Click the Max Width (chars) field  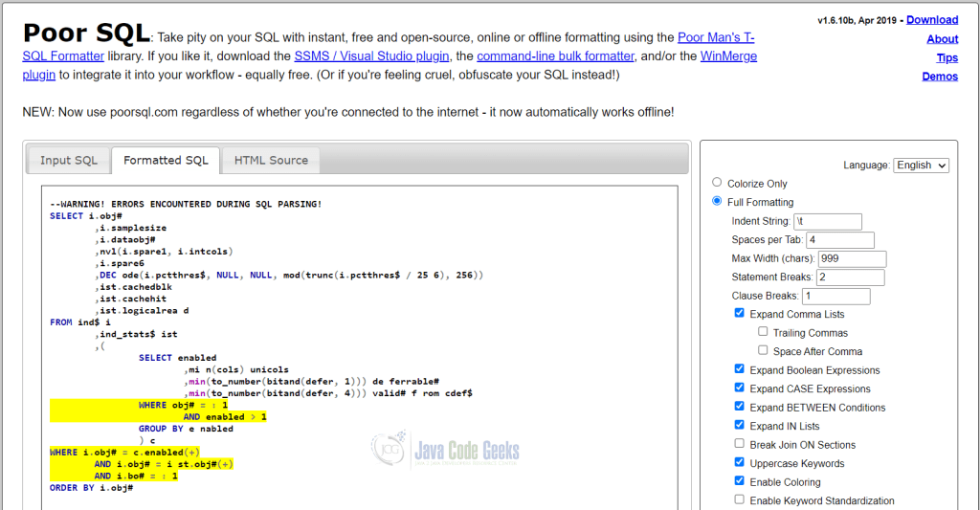852,258
